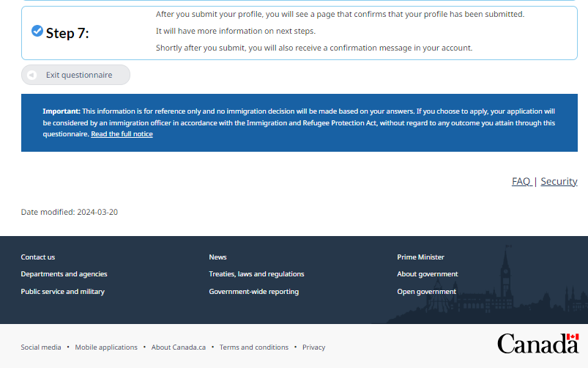The image size is (588, 368).
Task: Open About government link
Action: pos(427,274)
